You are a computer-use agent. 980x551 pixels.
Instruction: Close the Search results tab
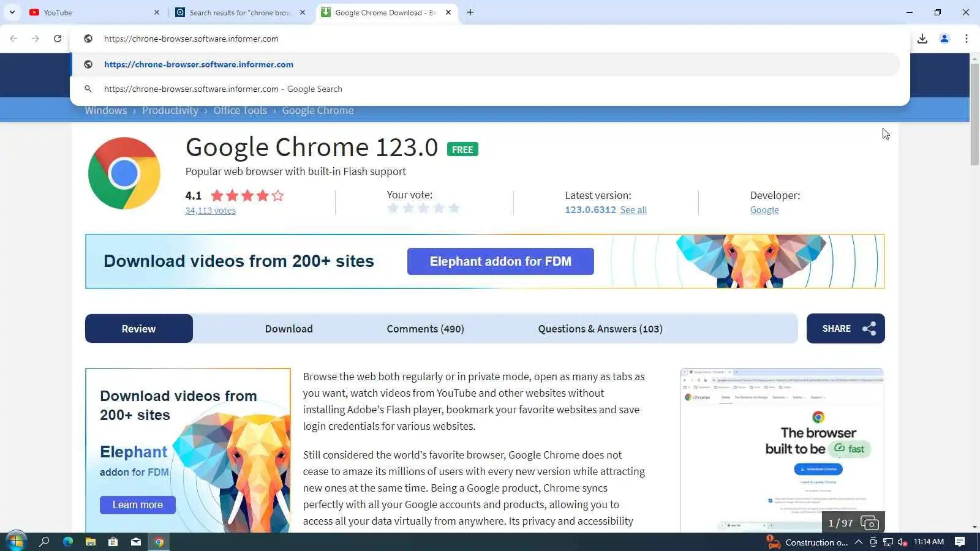pos(303,12)
